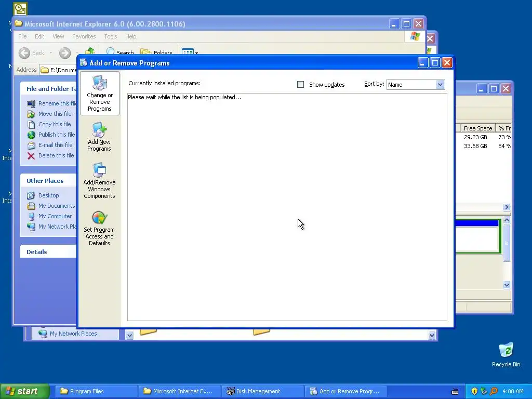Click the Start button

(x=25, y=391)
